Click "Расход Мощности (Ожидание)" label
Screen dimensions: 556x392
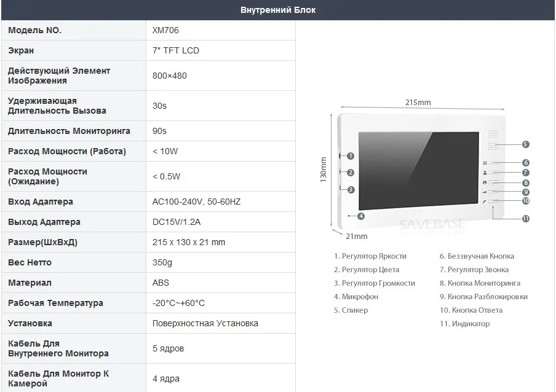click(x=47, y=176)
